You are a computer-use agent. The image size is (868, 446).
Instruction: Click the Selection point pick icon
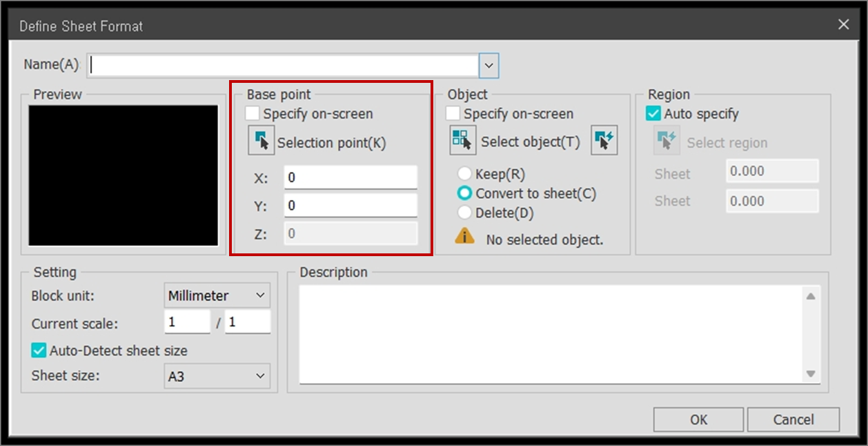coord(261,142)
